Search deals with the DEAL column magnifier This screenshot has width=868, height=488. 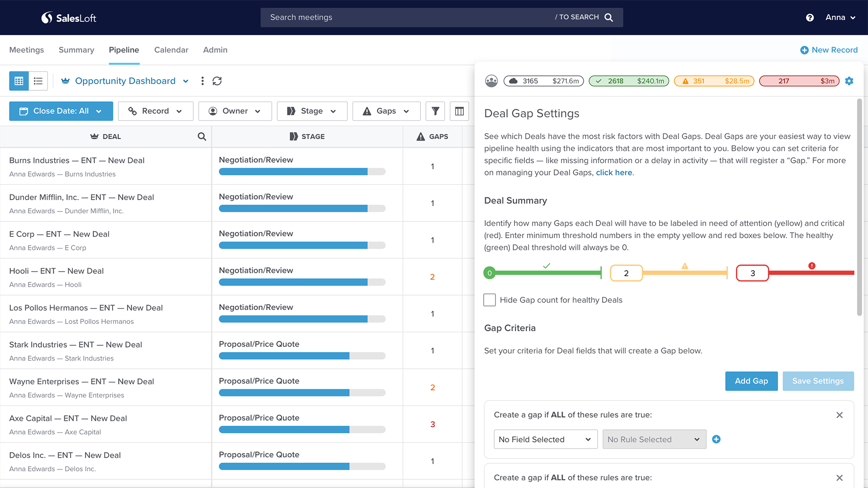(202, 136)
